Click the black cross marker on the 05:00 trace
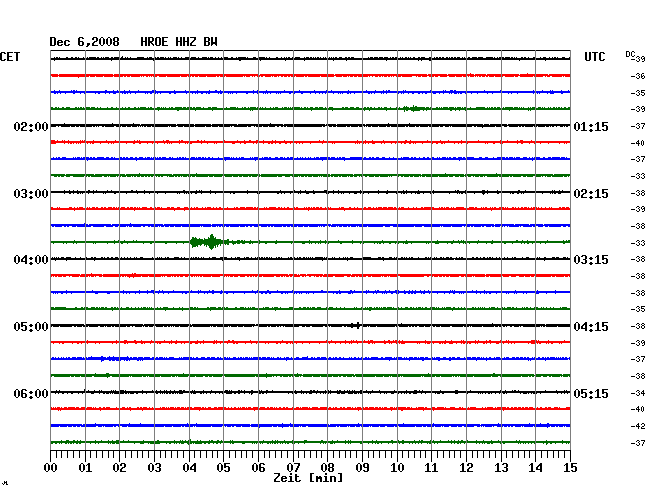 coord(357,326)
